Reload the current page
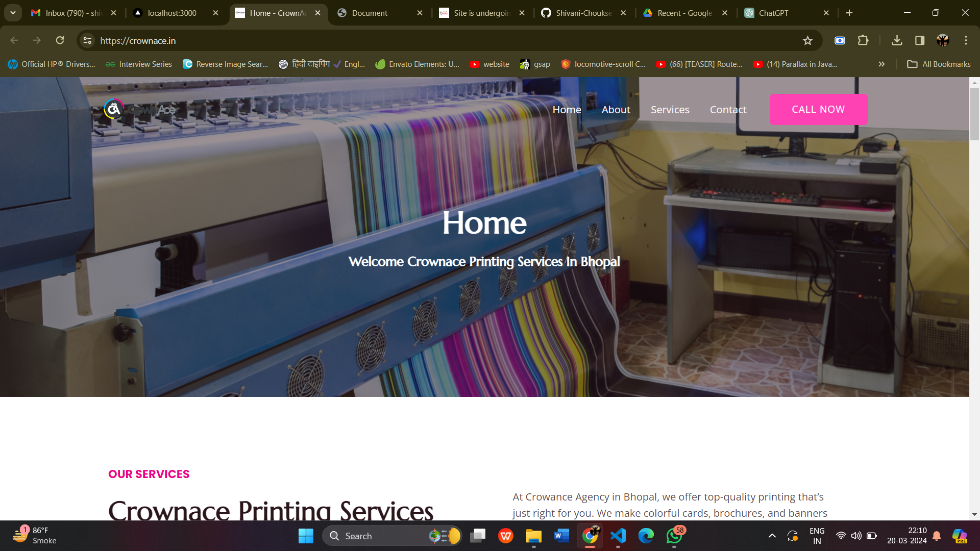This screenshot has width=980, height=551. pos(60,40)
